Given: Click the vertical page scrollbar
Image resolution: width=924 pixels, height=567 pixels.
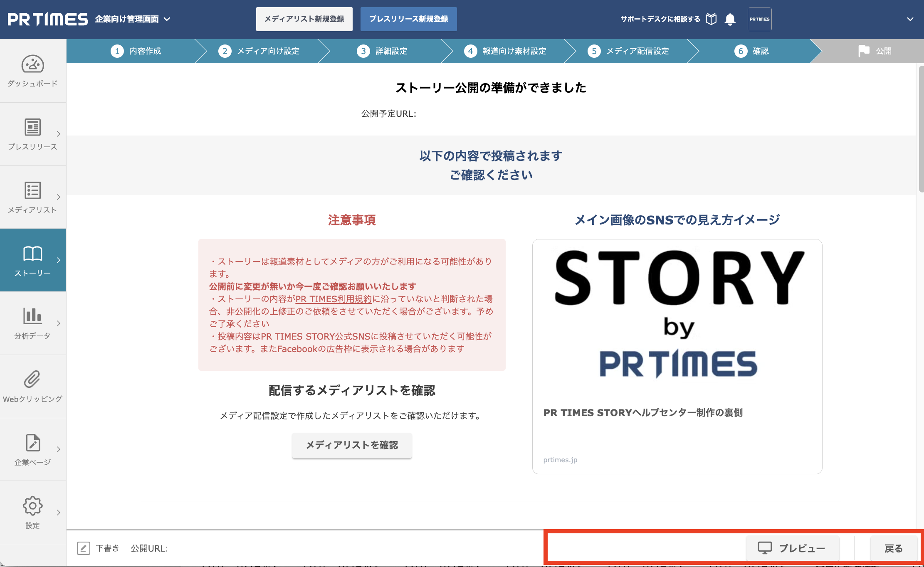Looking at the screenshot, I should point(921,129).
